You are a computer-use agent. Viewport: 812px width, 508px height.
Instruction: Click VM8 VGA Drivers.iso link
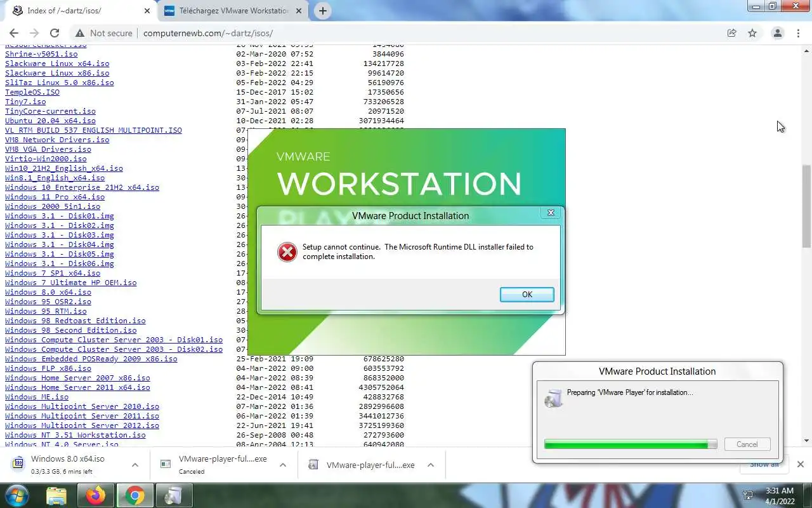pos(48,149)
